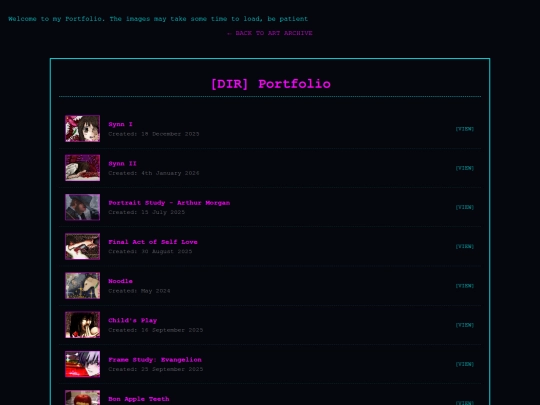Image resolution: width=540 pixels, height=405 pixels.
Task: Select the title Final Act of Self Love
Action: click(x=153, y=242)
